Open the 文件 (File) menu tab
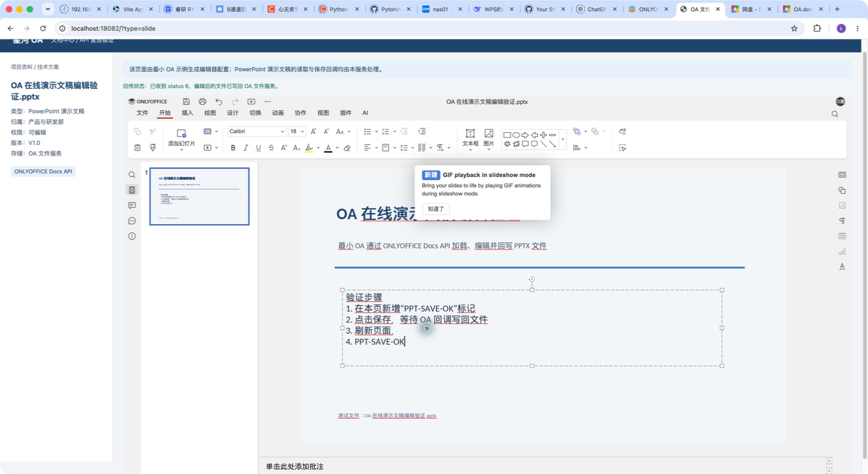Image resolution: width=868 pixels, height=474 pixels. pyautogui.click(x=143, y=113)
